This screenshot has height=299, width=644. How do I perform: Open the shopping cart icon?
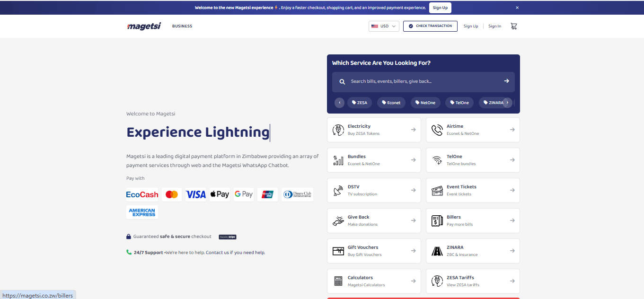(513, 26)
